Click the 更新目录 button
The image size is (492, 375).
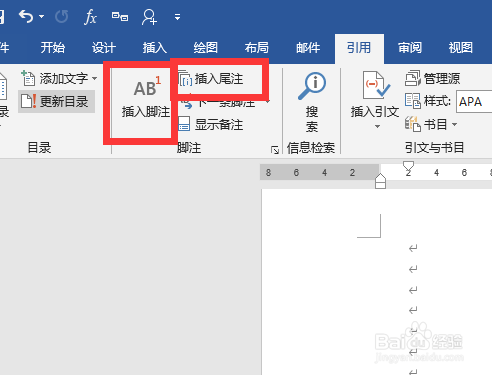(x=56, y=101)
